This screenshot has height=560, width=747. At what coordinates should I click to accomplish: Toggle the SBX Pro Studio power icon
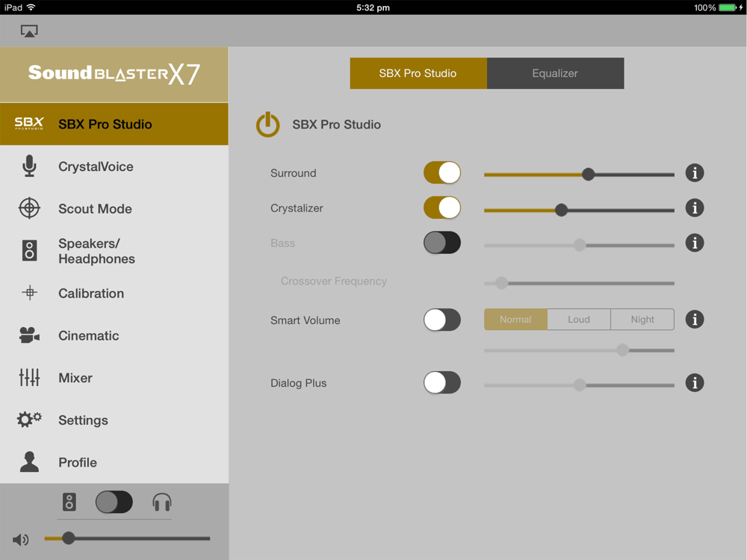coord(267,125)
